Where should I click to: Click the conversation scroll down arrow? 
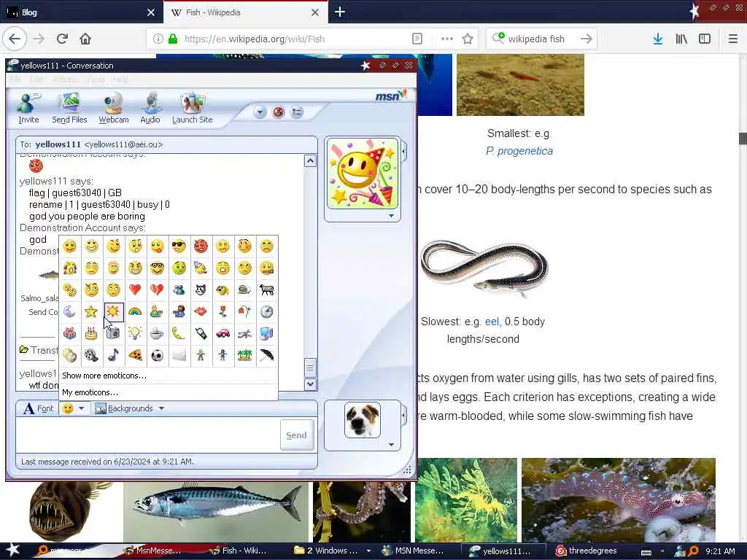[310, 384]
